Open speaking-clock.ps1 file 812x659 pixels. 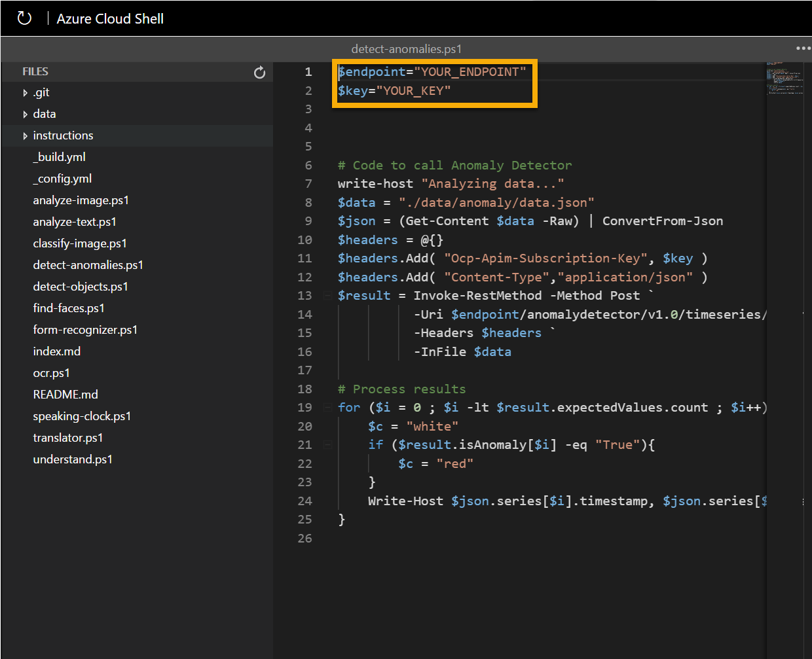[x=82, y=416]
